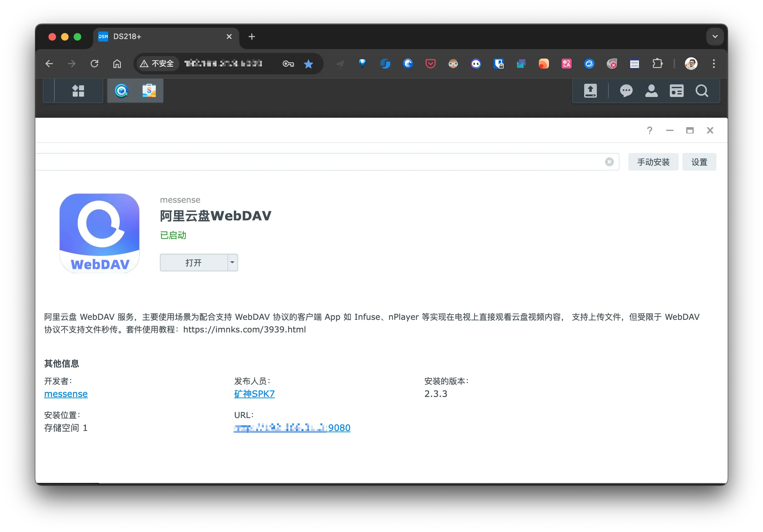Open the user account options icon
This screenshot has height=532, width=763.
pyautogui.click(x=651, y=90)
